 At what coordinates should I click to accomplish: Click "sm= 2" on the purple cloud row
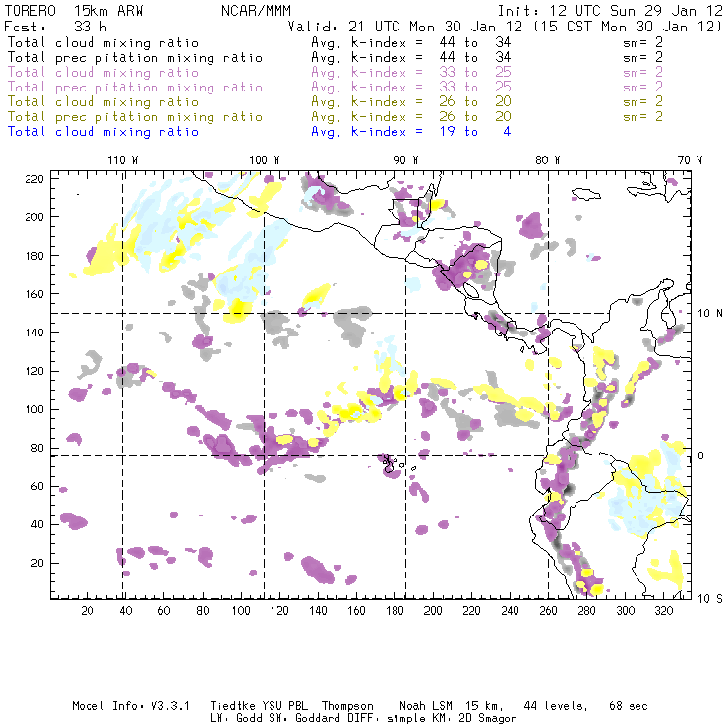pos(642,73)
